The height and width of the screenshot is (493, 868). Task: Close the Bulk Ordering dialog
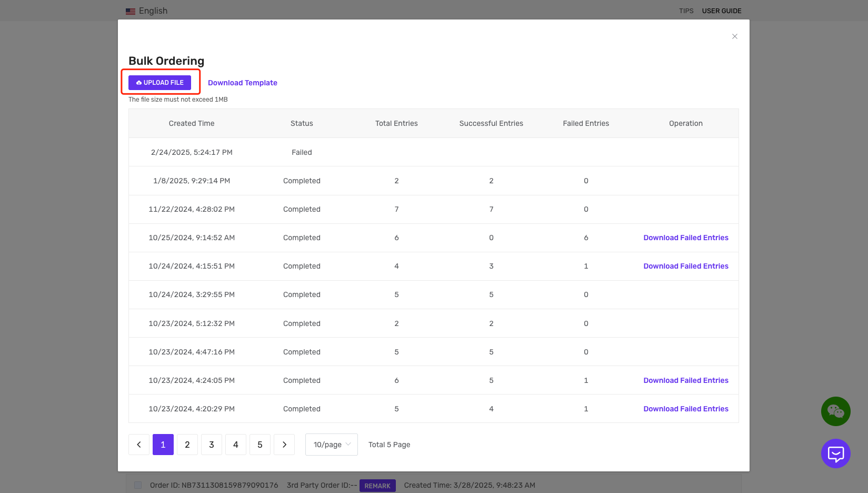734,36
